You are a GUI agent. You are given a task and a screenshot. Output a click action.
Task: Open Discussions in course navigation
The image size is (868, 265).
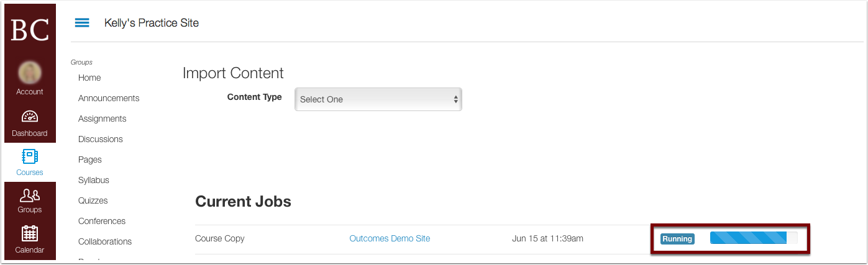[100, 139]
